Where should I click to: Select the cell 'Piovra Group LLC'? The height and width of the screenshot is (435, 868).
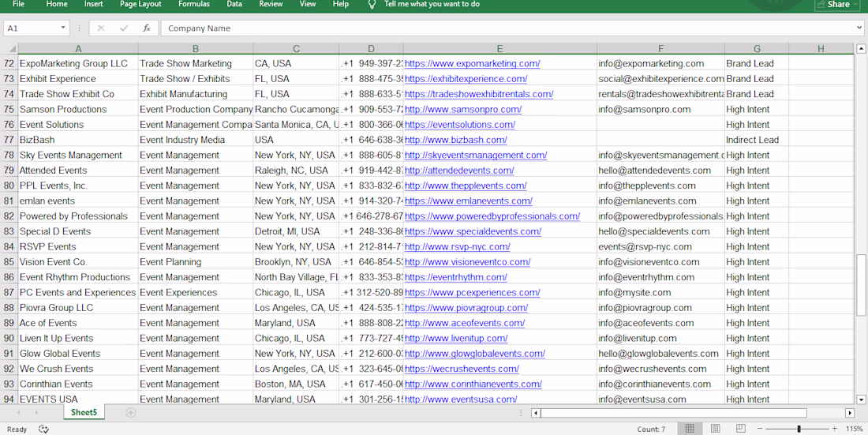click(x=78, y=308)
